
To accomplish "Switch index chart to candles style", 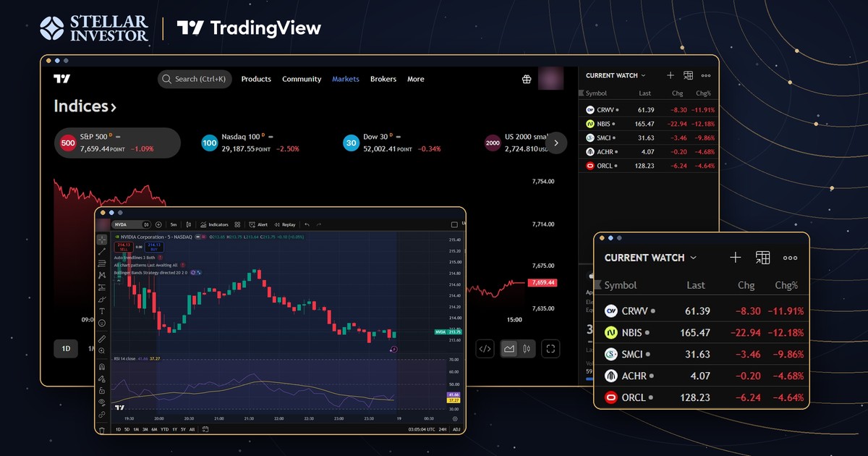I will [x=527, y=348].
